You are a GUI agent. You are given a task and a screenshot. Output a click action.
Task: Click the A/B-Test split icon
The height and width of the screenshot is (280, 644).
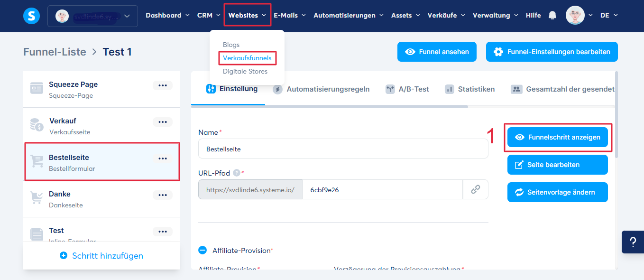(390, 89)
